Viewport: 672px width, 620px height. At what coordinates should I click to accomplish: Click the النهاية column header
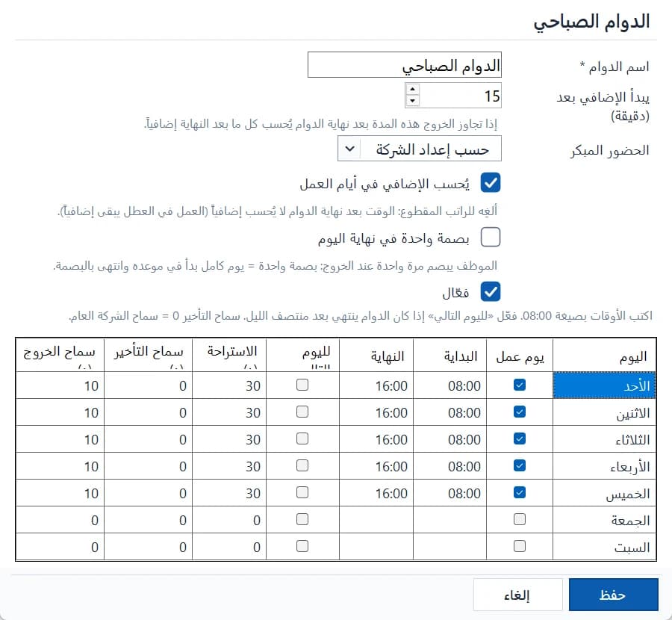(376, 355)
